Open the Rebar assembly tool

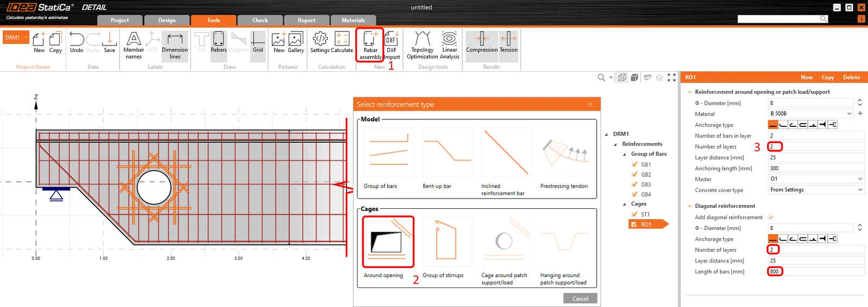(371, 45)
